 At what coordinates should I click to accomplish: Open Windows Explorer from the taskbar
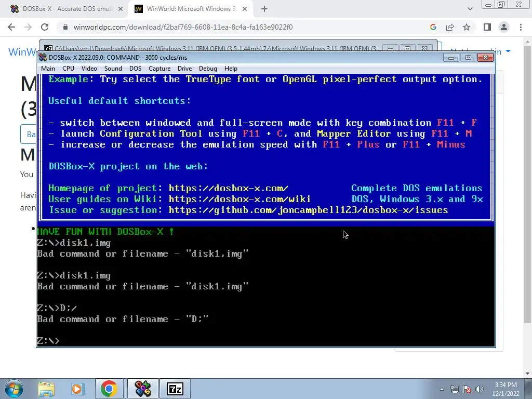46,389
